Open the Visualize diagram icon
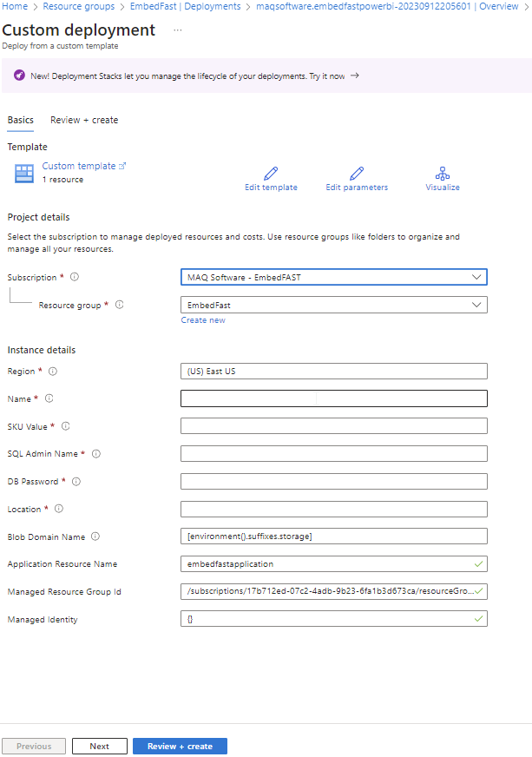 tap(443, 173)
